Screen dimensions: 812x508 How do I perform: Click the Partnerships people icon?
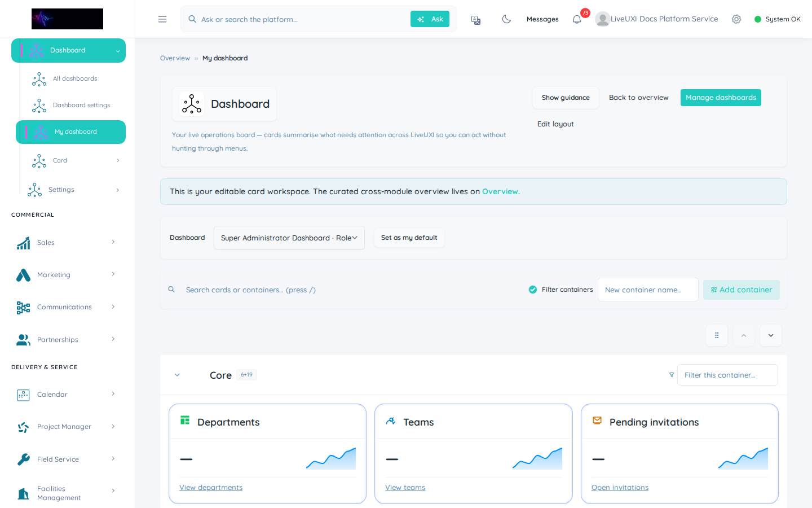[23, 340]
